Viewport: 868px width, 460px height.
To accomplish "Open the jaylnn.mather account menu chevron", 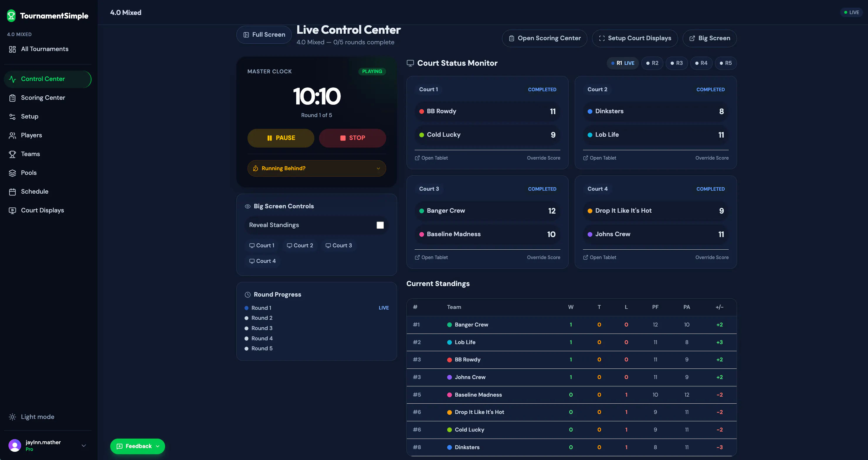I will pyautogui.click(x=84, y=446).
